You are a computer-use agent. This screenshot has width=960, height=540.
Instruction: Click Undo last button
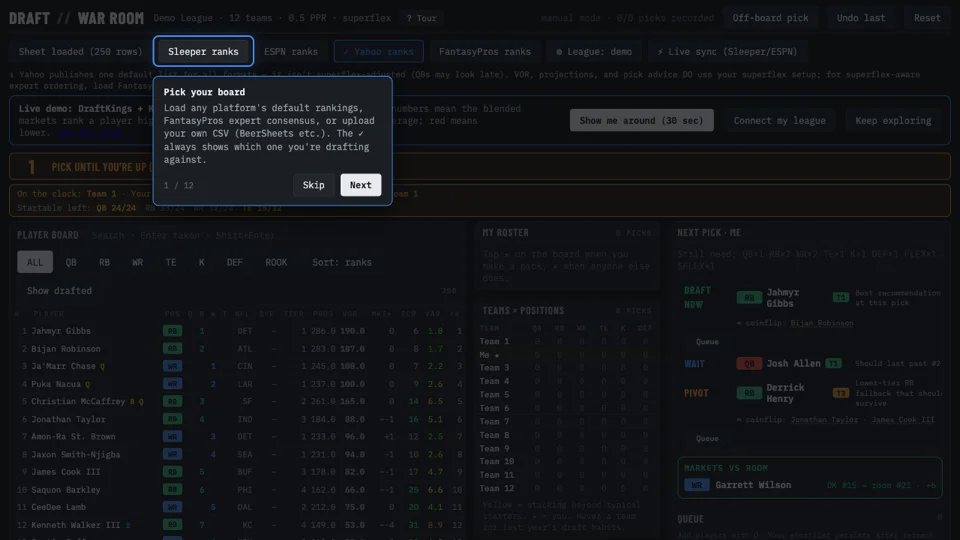tap(861, 18)
